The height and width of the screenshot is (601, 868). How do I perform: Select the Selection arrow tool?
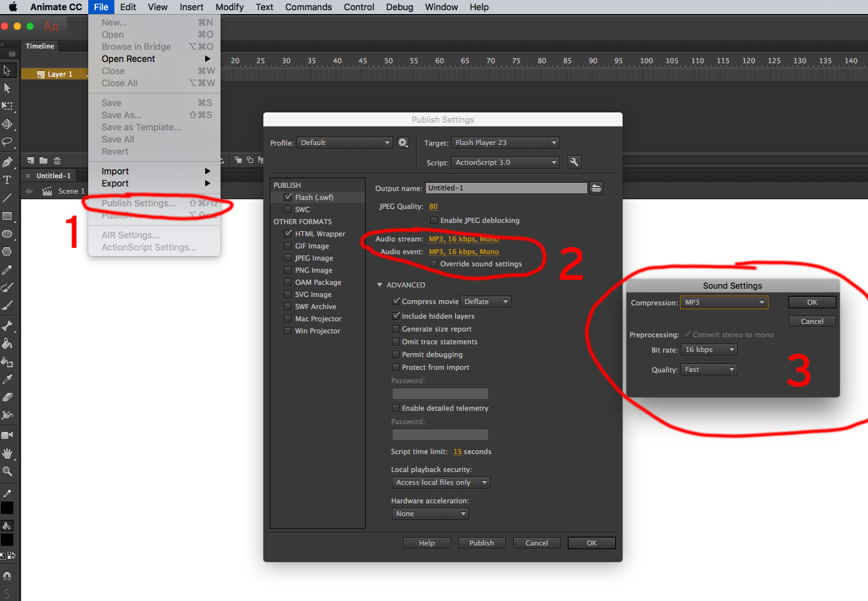coord(7,70)
